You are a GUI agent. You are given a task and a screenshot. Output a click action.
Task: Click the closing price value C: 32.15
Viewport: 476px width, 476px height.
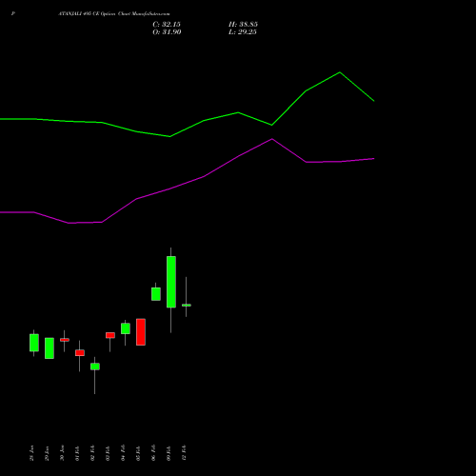[x=167, y=25]
